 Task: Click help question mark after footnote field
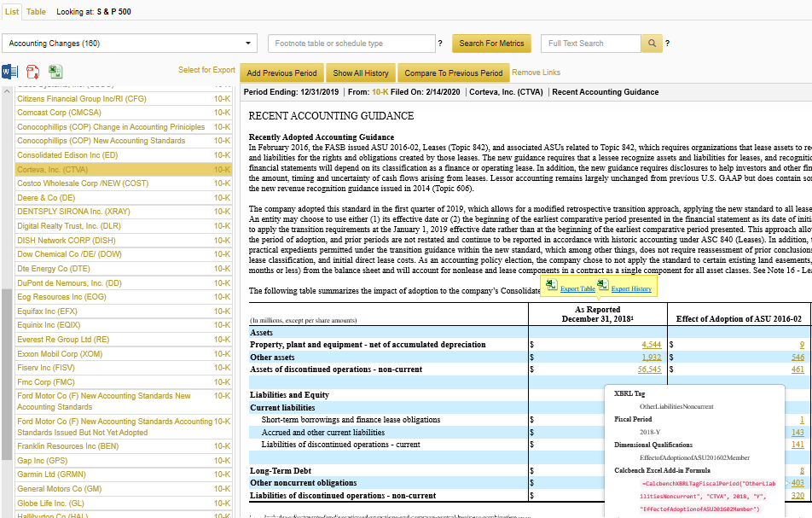tap(440, 44)
